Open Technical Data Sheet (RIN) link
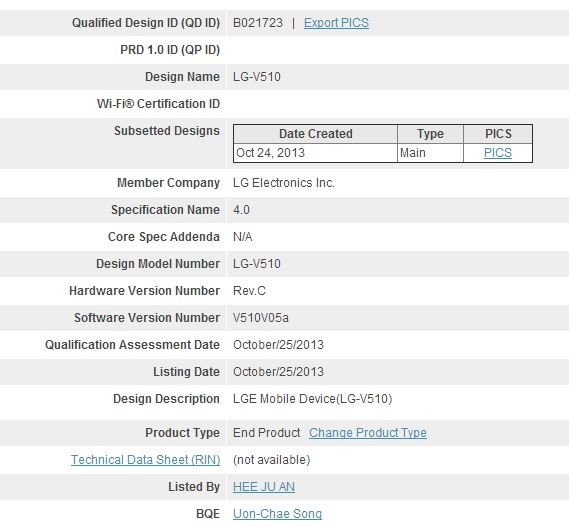Screen dimensions: 569x526 (146, 460)
